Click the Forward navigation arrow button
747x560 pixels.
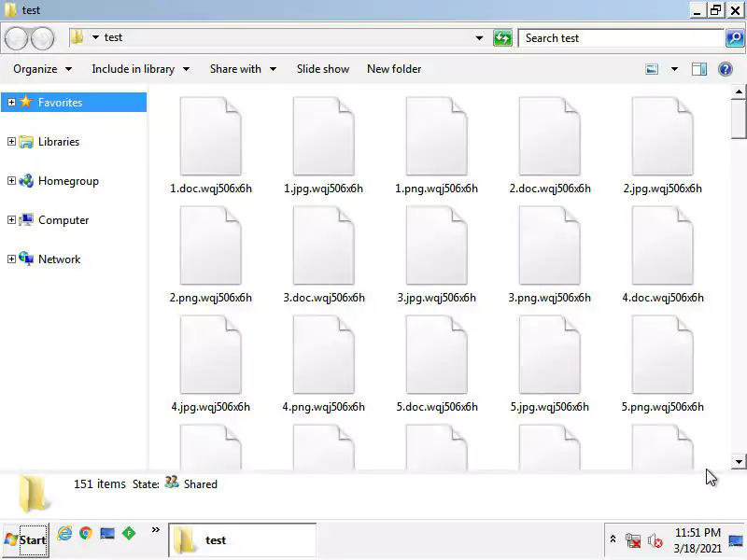click(42, 38)
